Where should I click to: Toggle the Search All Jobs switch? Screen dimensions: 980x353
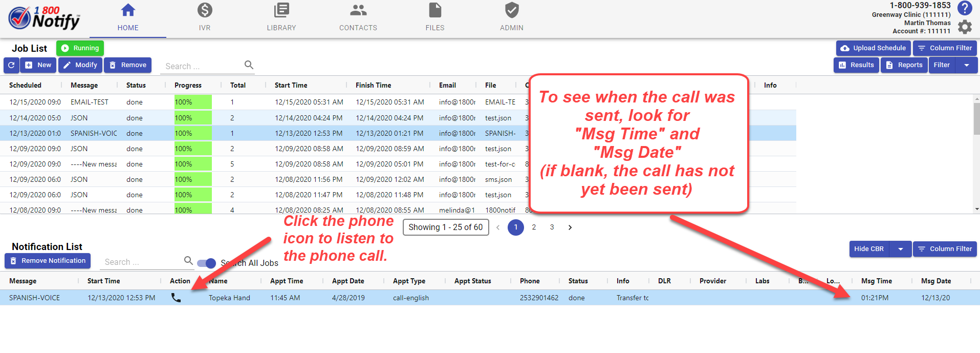coord(207,263)
